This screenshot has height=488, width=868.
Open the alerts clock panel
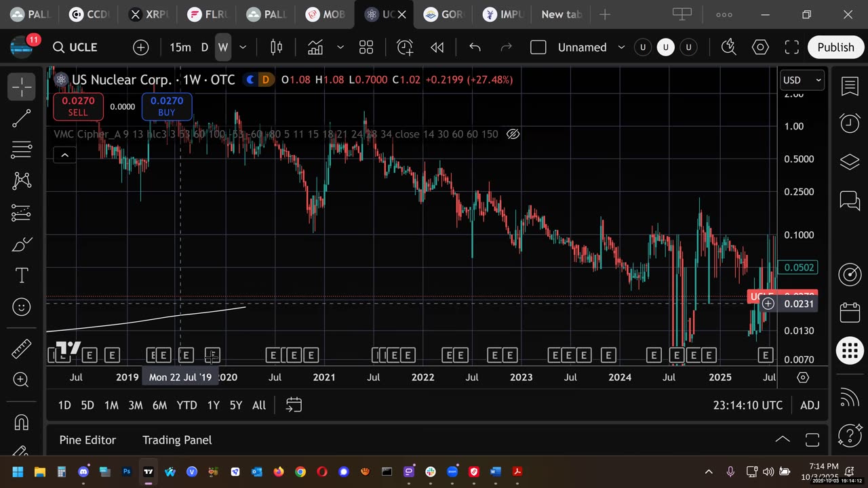[x=850, y=123]
